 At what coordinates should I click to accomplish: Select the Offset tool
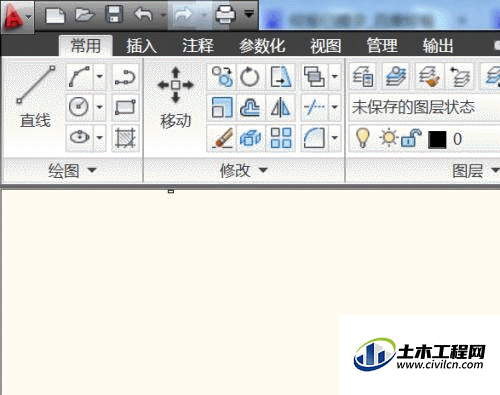tap(250, 107)
